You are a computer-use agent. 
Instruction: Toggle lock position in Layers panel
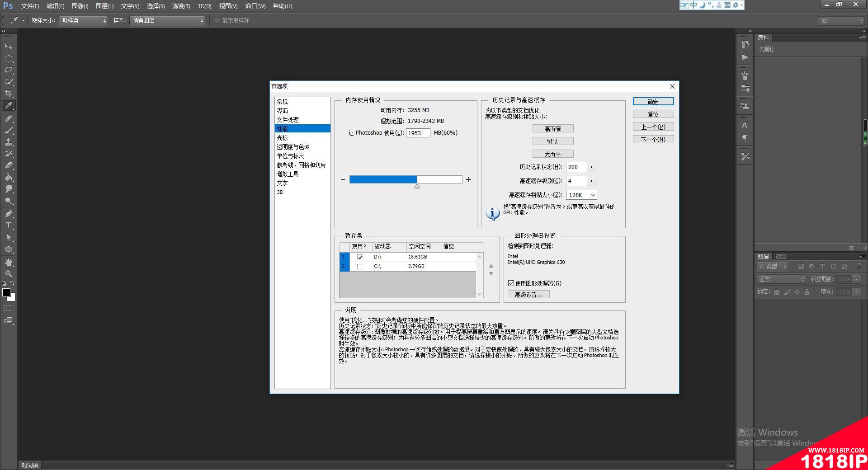tap(797, 292)
